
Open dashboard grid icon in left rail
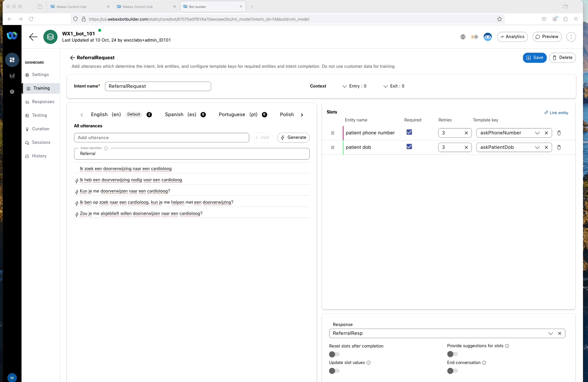tap(12, 60)
